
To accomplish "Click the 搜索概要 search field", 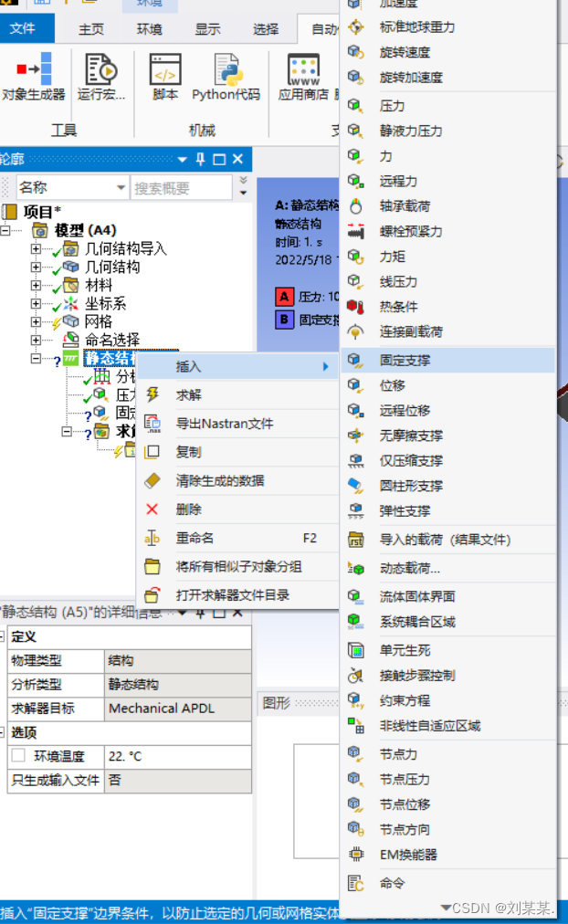I will pyautogui.click(x=181, y=188).
